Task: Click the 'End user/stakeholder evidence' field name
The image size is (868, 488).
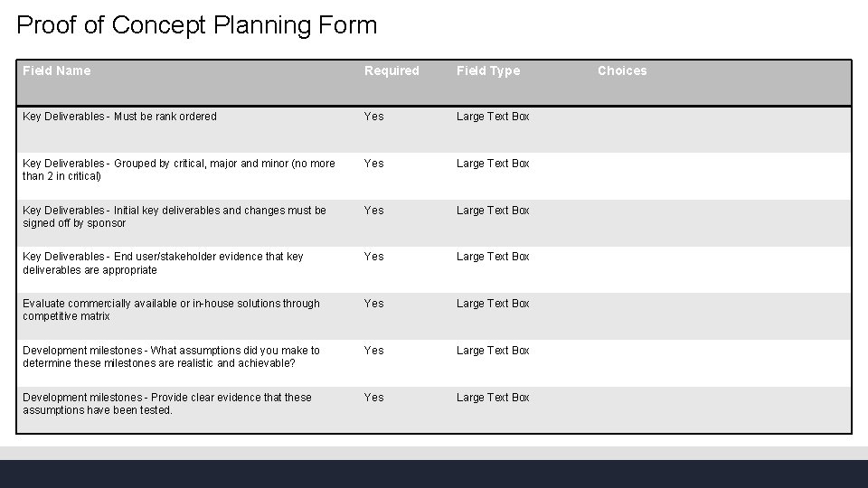Action: point(163,263)
